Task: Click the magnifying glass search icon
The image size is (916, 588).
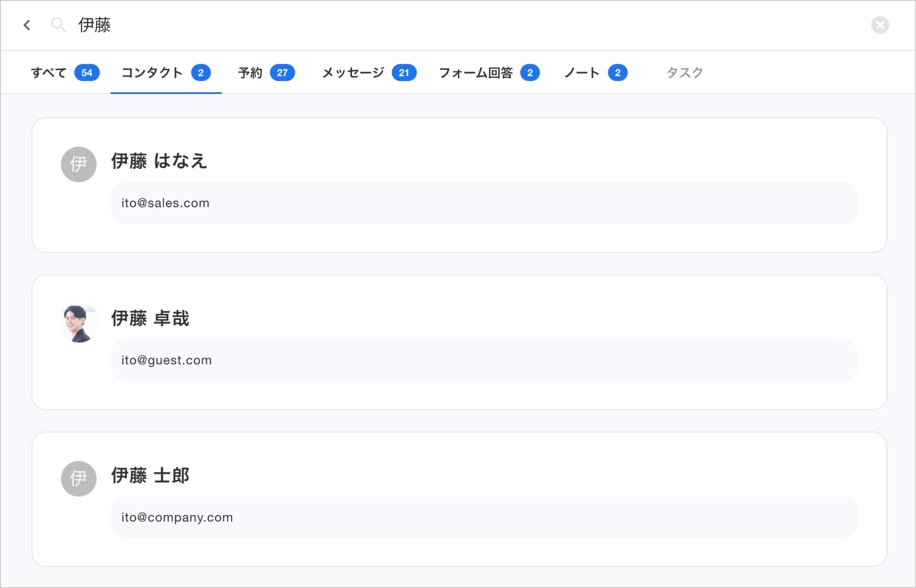Action: tap(58, 25)
